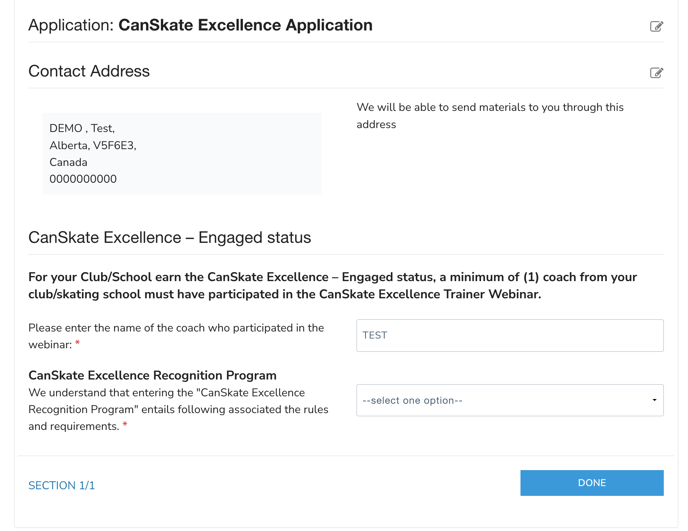Click the arrow on the Recognition Program dropdown
The width and height of the screenshot is (688, 531).
(654, 401)
